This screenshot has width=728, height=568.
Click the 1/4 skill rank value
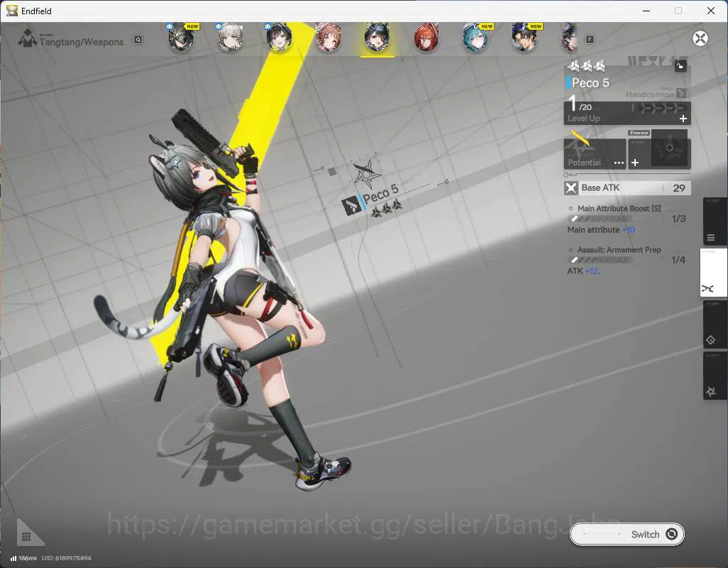point(678,260)
